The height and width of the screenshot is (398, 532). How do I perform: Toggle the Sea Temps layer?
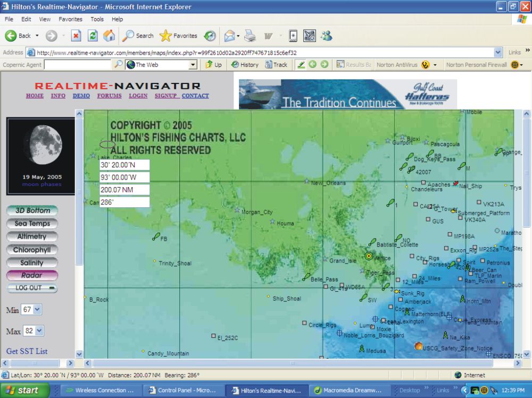coord(32,224)
